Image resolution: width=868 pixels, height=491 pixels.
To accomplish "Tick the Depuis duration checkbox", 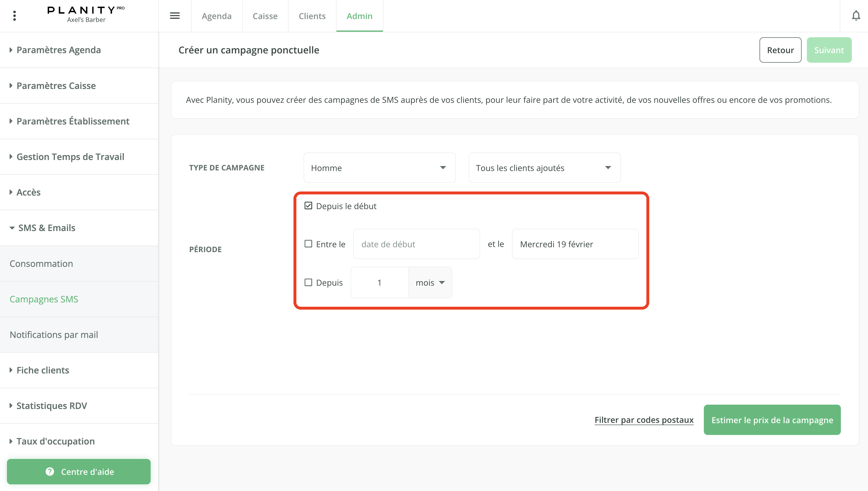I will [x=308, y=282].
